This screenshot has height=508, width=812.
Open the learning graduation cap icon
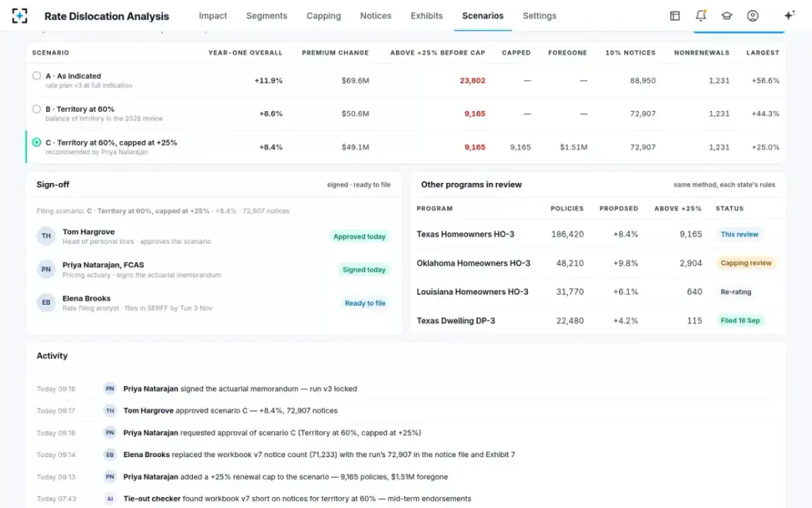pyautogui.click(x=727, y=16)
